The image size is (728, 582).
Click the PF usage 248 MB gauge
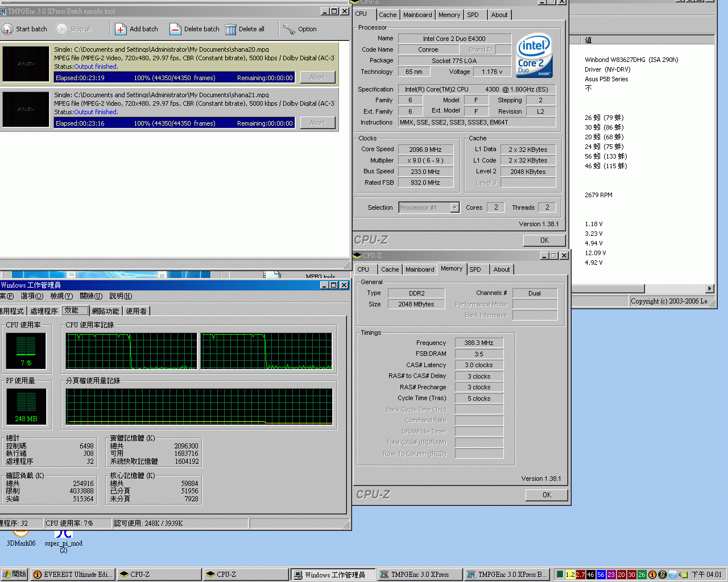click(x=26, y=406)
